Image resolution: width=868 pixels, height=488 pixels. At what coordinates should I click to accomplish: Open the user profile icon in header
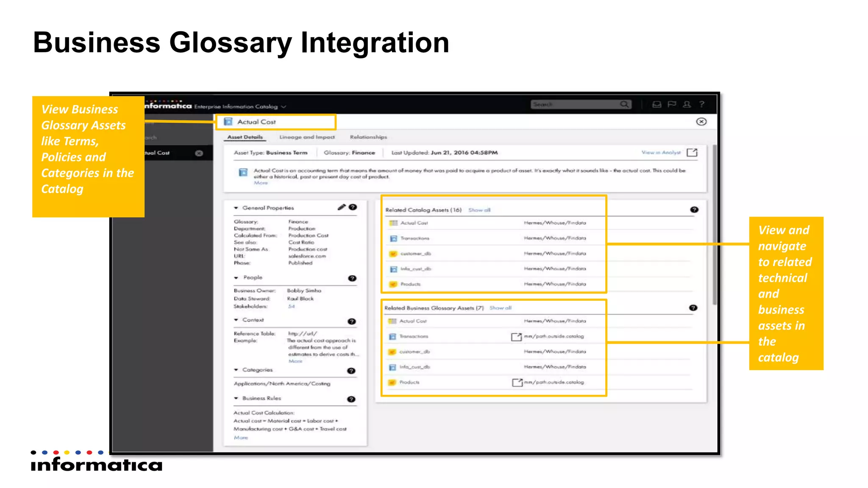click(x=687, y=104)
